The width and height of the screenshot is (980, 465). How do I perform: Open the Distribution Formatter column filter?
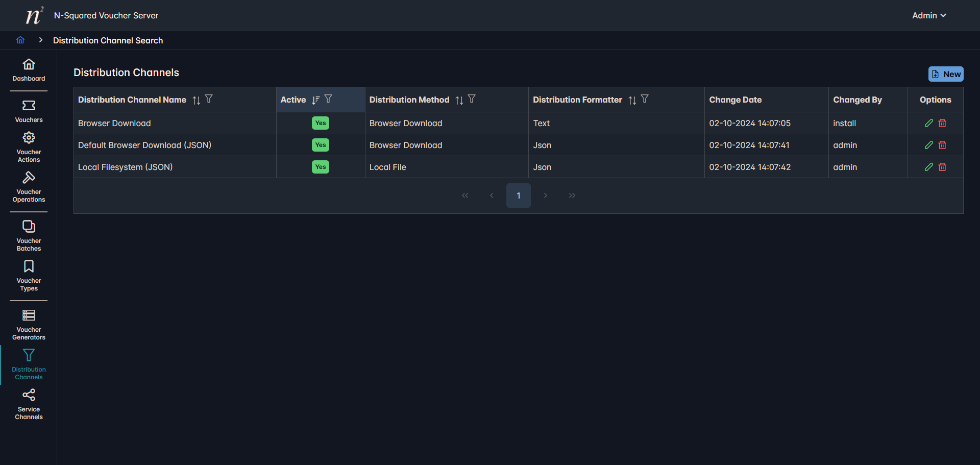(x=645, y=99)
